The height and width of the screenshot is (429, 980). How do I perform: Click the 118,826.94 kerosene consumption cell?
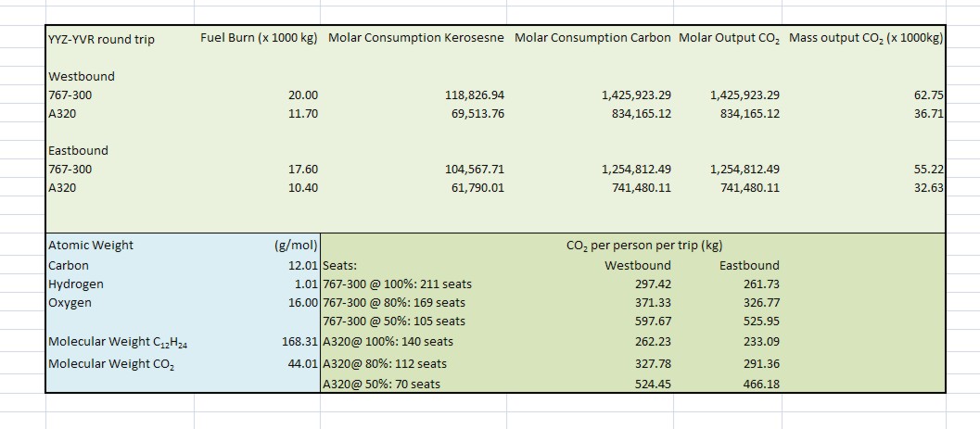pyautogui.click(x=473, y=95)
